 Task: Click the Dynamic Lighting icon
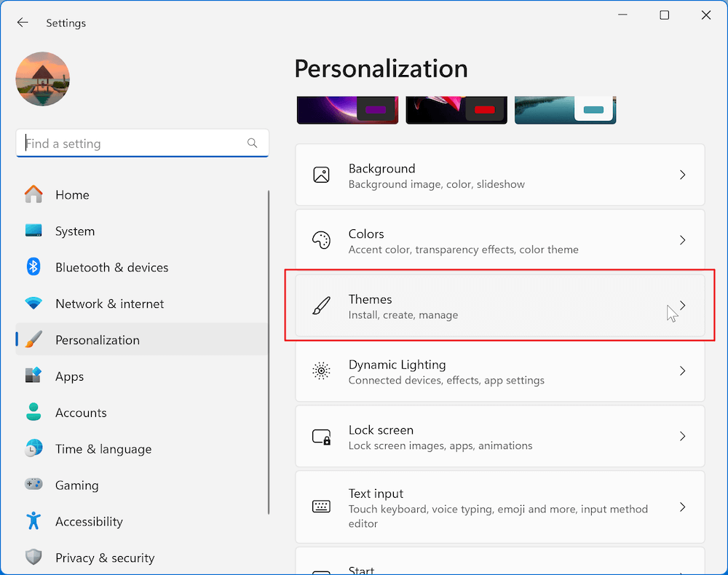[321, 370]
